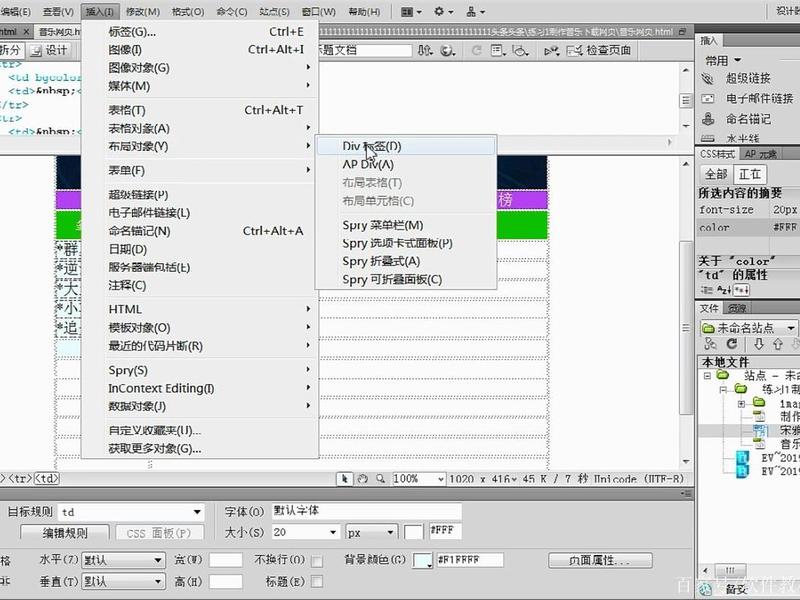Select the pointer tool in status bar

(344, 479)
